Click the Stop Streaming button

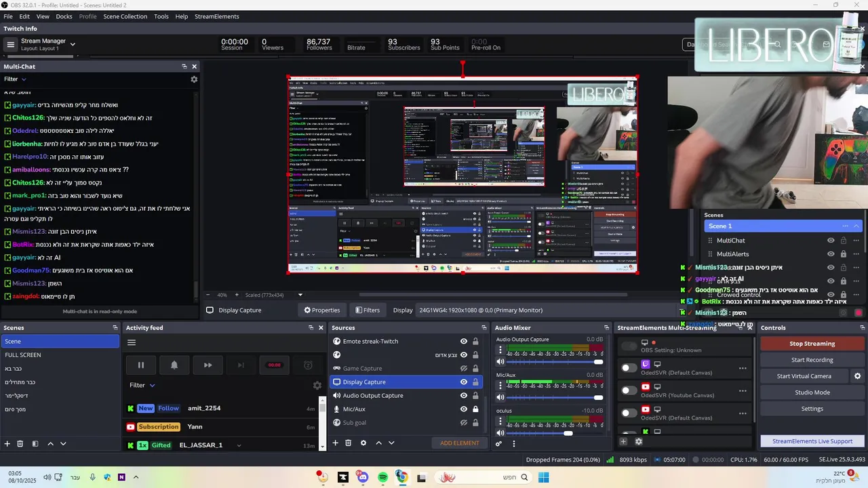click(x=812, y=344)
